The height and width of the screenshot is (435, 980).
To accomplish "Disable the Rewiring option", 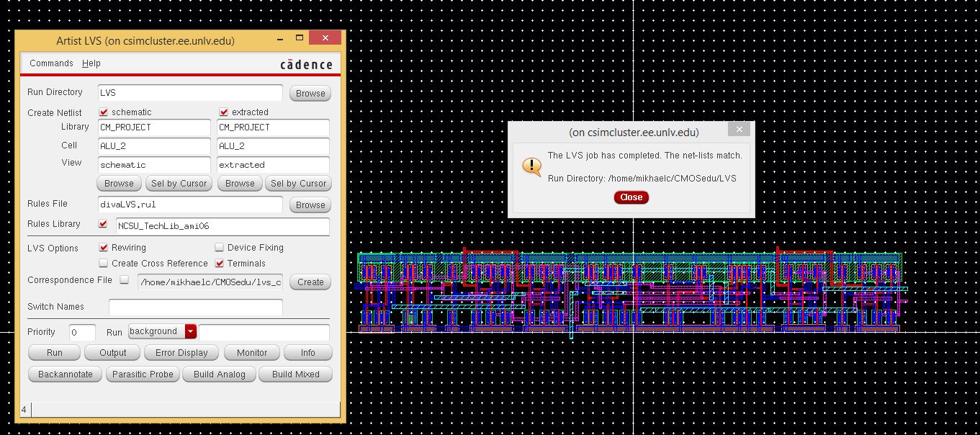I will click(x=104, y=248).
